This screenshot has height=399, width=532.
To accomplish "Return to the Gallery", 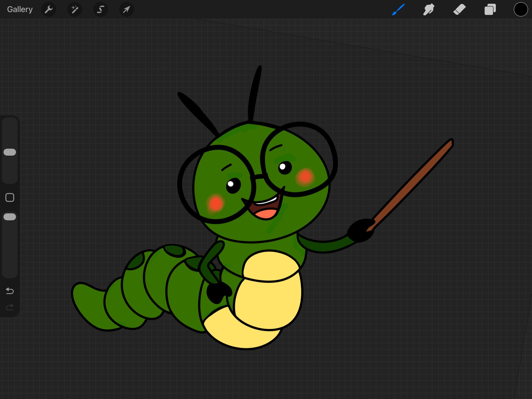I will pyautogui.click(x=20, y=9).
